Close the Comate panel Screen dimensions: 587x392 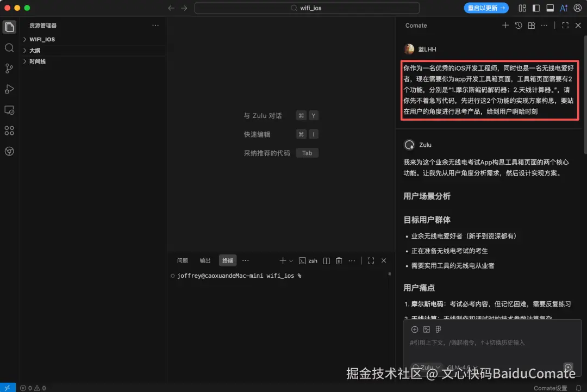pyautogui.click(x=578, y=26)
